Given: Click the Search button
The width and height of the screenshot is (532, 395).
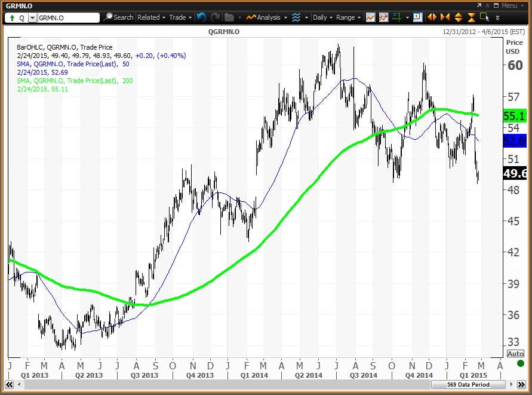Looking at the screenshot, I should point(118,17).
